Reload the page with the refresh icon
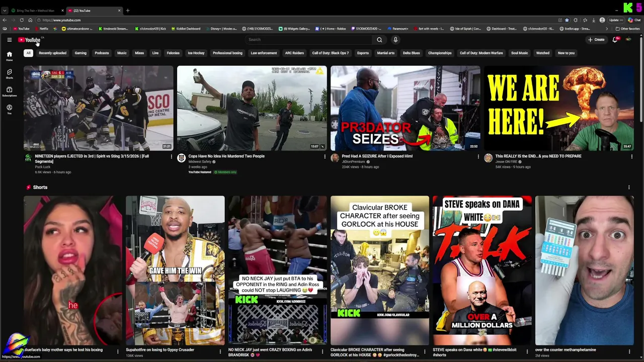644x362 pixels. [x=22, y=20]
